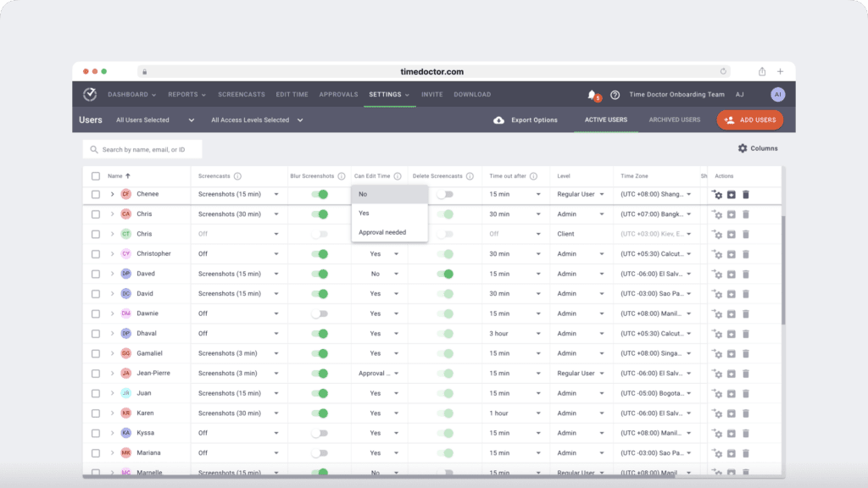
Task: Click the Add Users button
Action: click(x=749, y=119)
